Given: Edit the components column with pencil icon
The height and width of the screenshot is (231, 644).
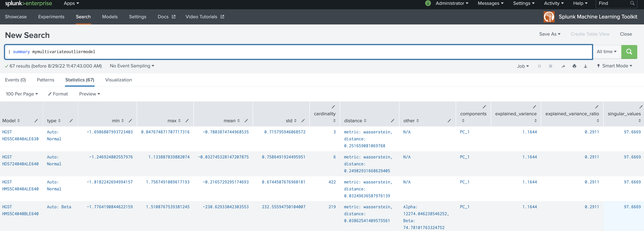Looking at the screenshot, I should coord(484,107).
